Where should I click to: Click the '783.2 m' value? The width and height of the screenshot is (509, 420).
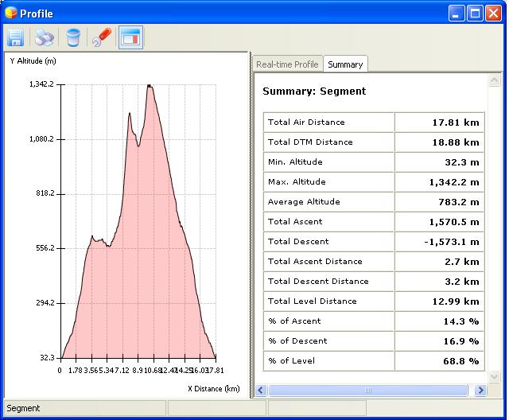click(x=459, y=202)
